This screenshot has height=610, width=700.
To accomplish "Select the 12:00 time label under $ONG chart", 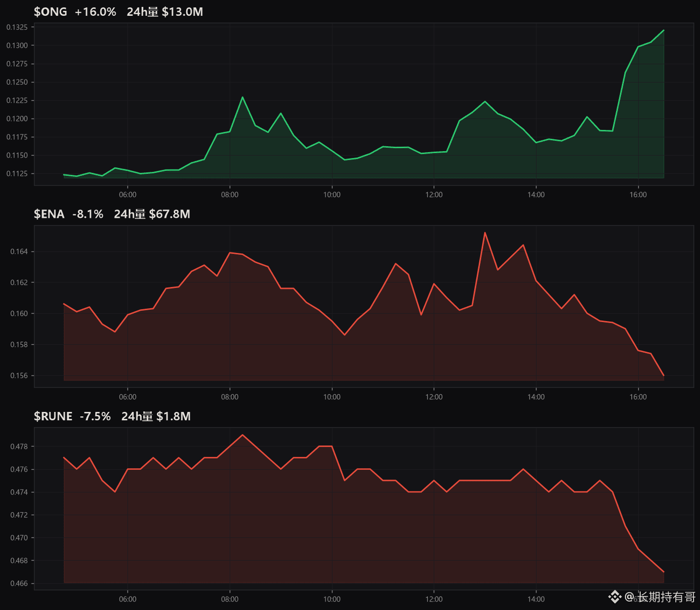I will click(x=434, y=195).
